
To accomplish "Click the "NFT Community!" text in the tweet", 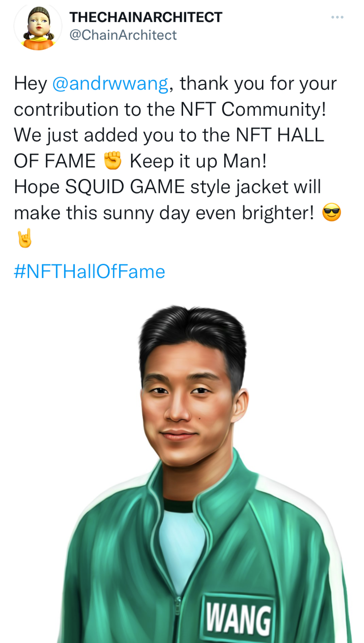I will [253, 109].
